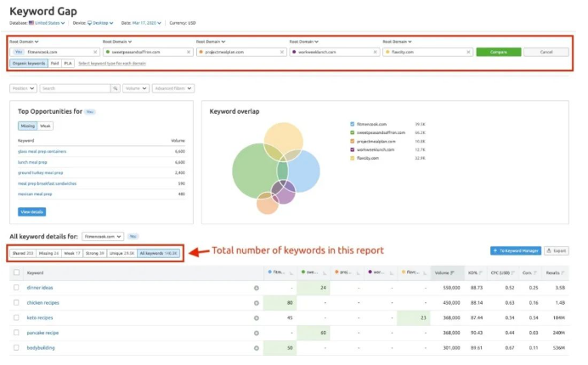The width and height of the screenshot is (588, 365).
Task: Open the Position filter dropdown
Action: 23,88
